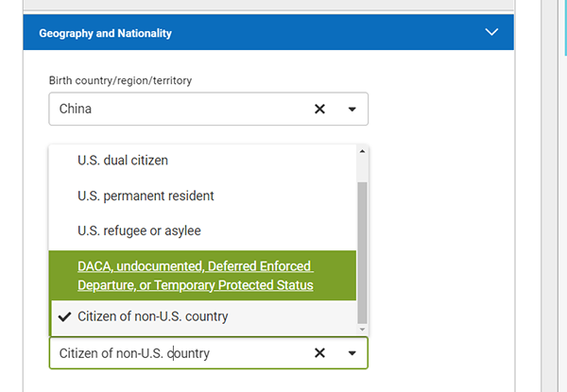Screen dimensions: 567x392
Task: Open the birth country dropdown arrow
Action: (x=352, y=110)
